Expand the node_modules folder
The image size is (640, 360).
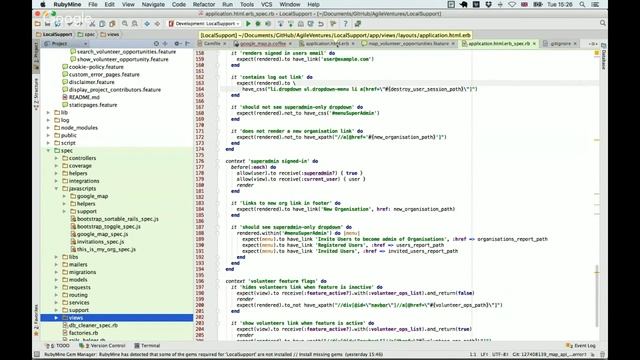[x=49, y=128]
